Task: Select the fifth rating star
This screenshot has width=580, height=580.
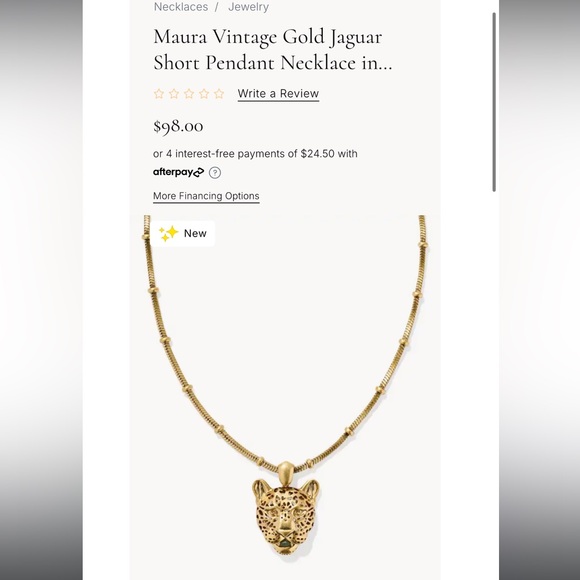Action: click(219, 94)
